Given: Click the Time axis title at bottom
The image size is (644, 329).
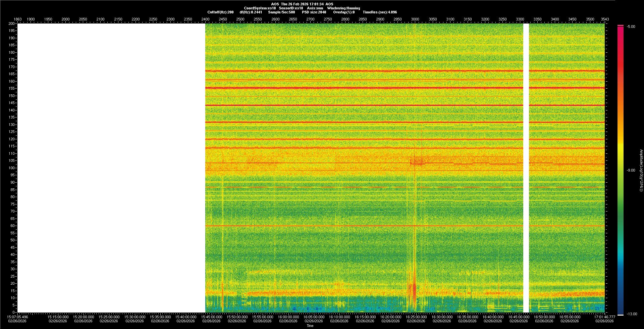Looking at the screenshot, I should [310, 326].
